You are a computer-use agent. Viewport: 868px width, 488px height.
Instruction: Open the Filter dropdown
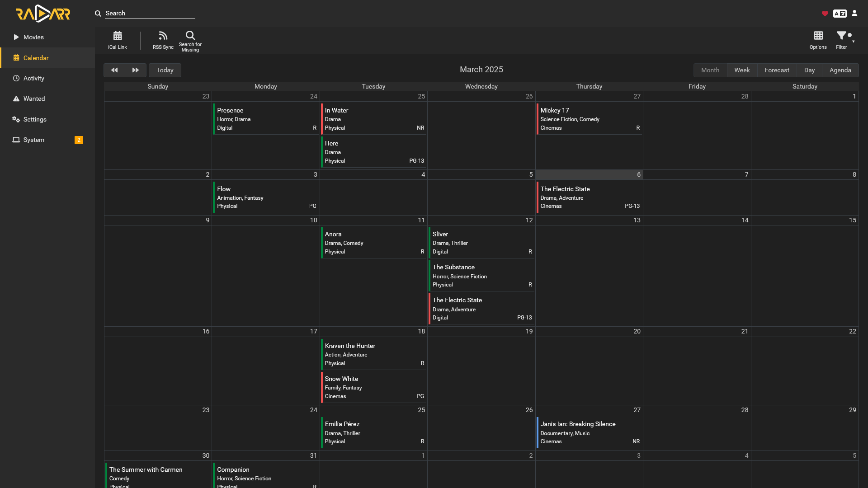(x=844, y=40)
